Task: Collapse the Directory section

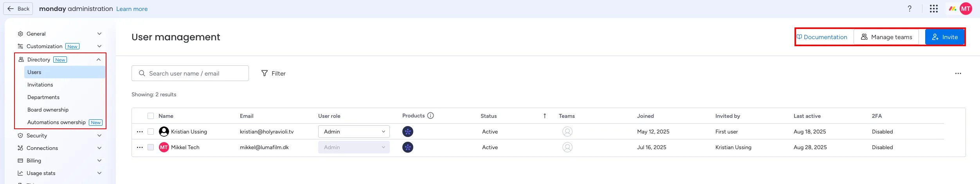Action: (x=99, y=60)
